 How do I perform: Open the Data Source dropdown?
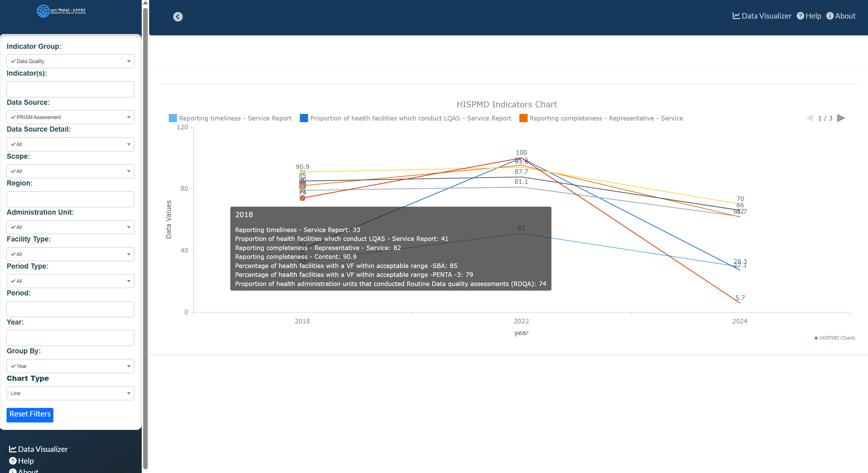(x=70, y=117)
